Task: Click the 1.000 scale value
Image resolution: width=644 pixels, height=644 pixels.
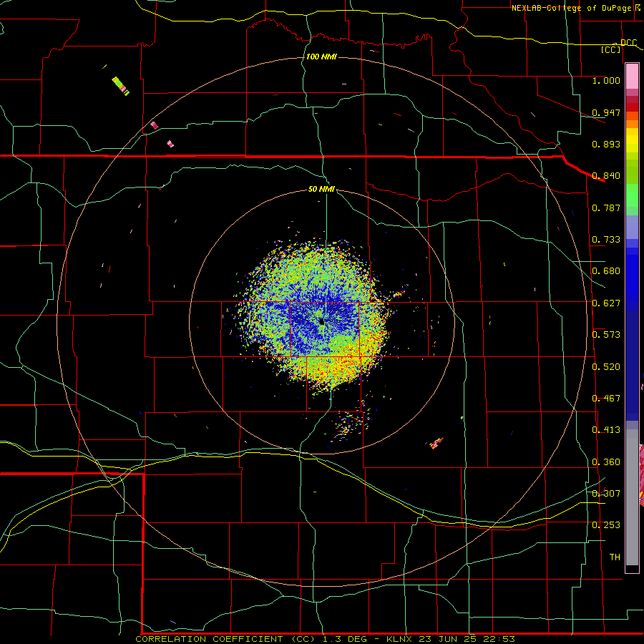Action: point(606,80)
